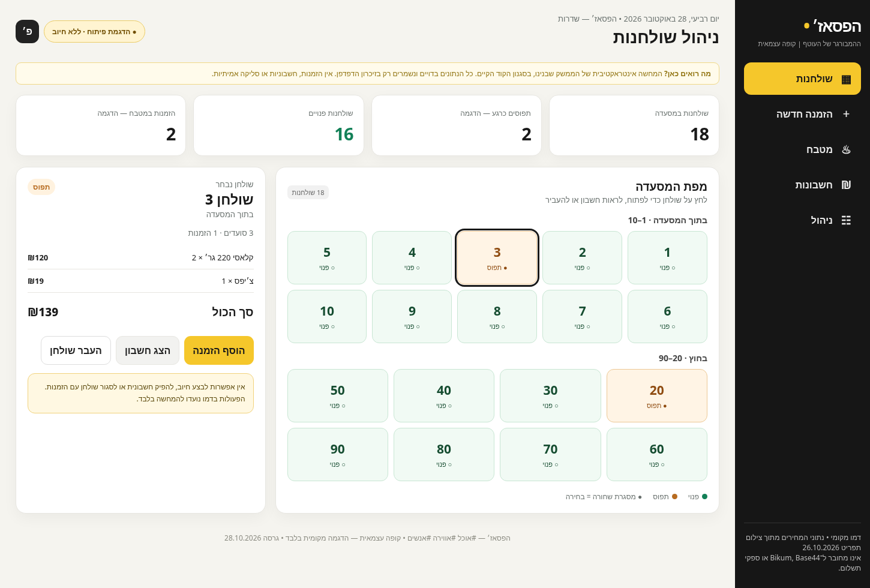Click the שולחנות פנויים stat card
The width and height of the screenshot is (870, 588).
pos(278,125)
